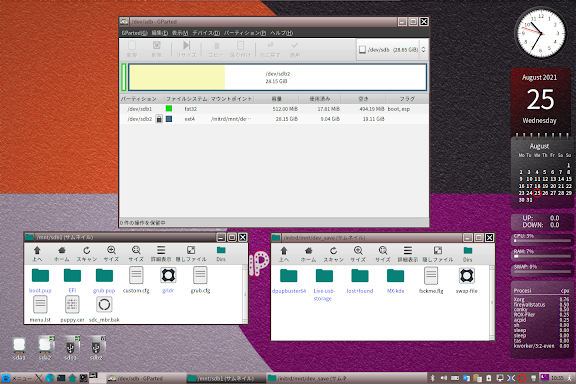The image size is (576, 384).
Task: Click the Delete partition toolbar icon in GParted
Action: pos(156,46)
